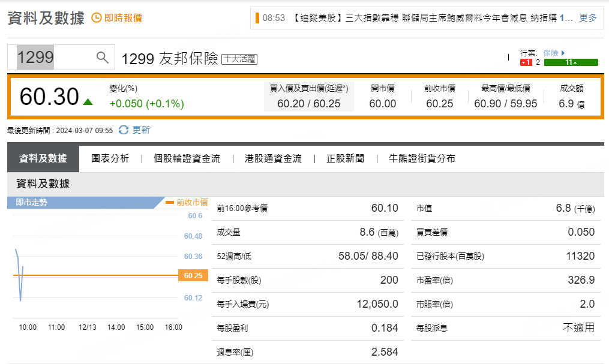This screenshot has width=609, height=364.
Task: Click the blue arrow next to 保險
Action: [563, 53]
